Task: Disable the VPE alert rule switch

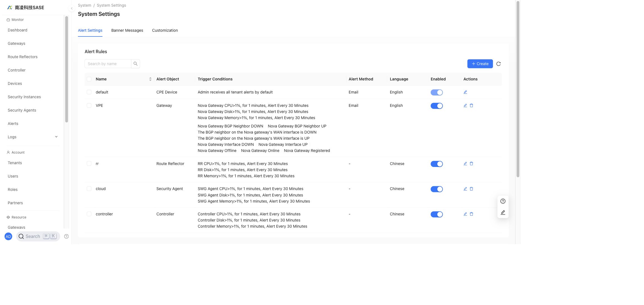Action: pos(437,106)
